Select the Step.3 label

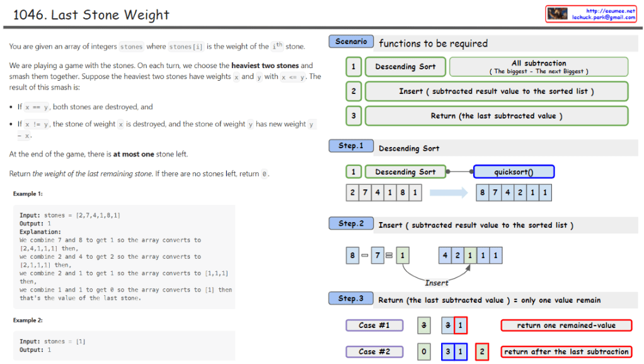pos(351,298)
